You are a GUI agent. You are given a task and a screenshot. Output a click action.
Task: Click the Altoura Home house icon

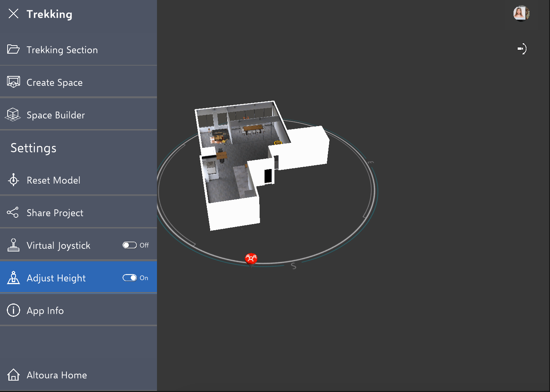click(x=13, y=375)
